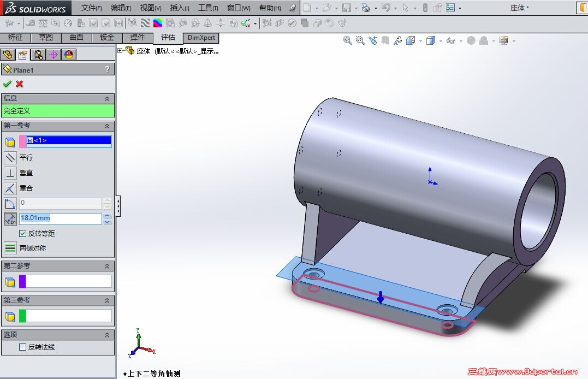Click the Zoom to Fit magnifier icon
Image resolution: width=588 pixels, height=379 pixels.
click(348, 40)
